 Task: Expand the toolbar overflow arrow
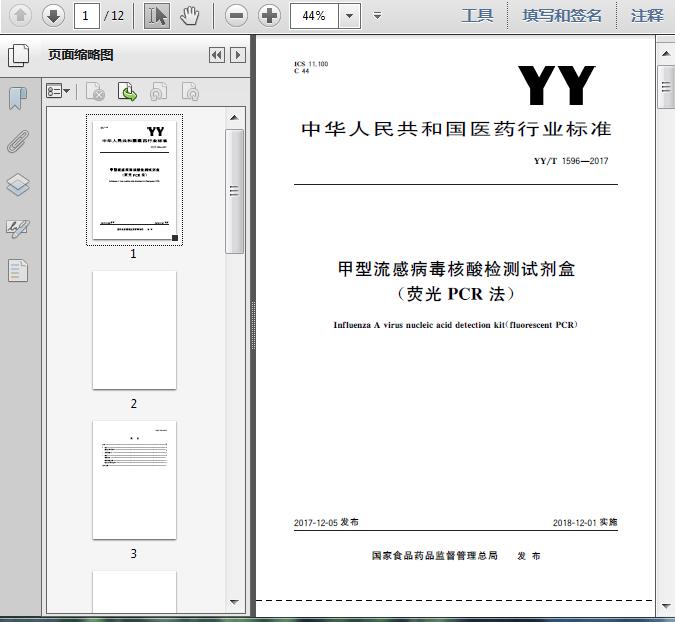(x=377, y=15)
